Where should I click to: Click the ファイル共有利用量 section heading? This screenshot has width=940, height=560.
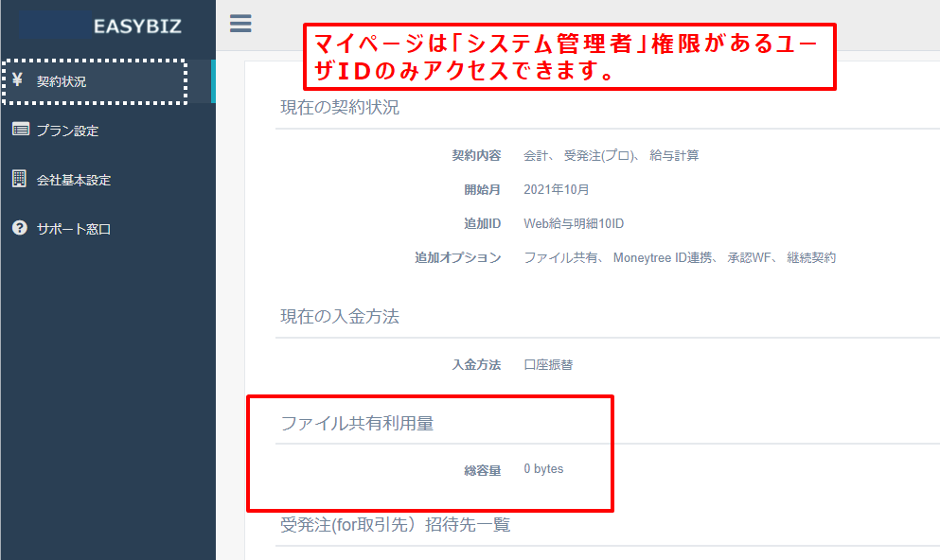click(x=357, y=424)
